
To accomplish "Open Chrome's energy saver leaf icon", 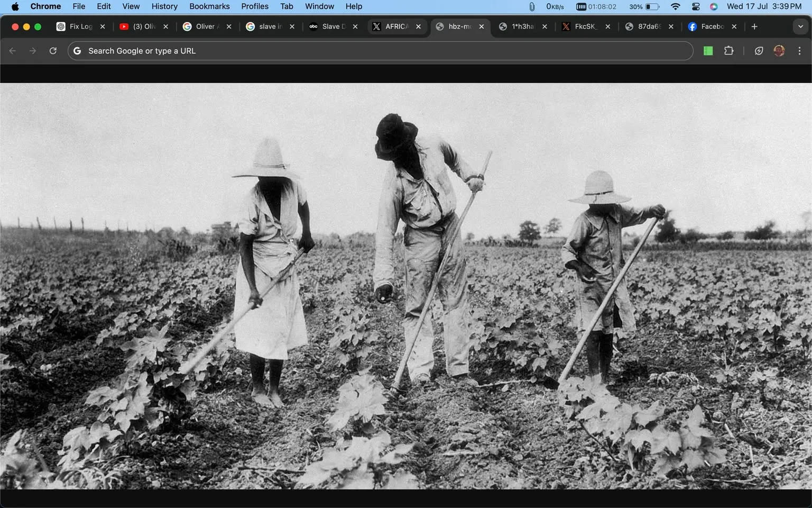I will click(x=759, y=50).
